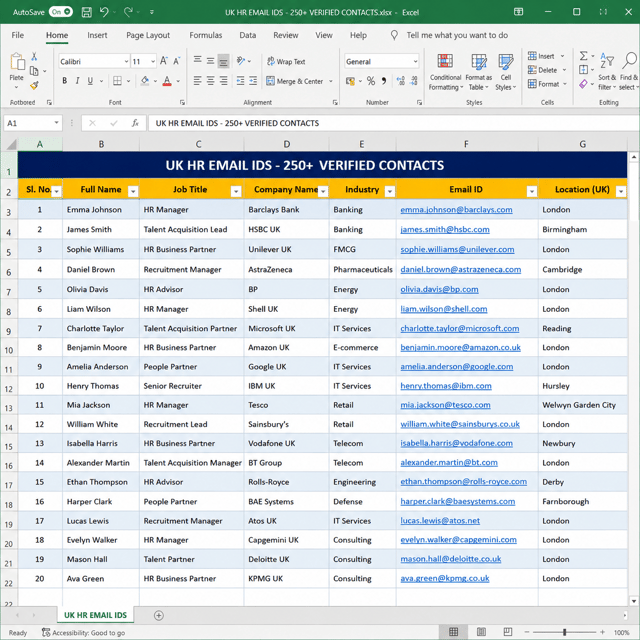The width and height of the screenshot is (640, 640).
Task: Switch to the Data tab
Action: click(x=247, y=35)
